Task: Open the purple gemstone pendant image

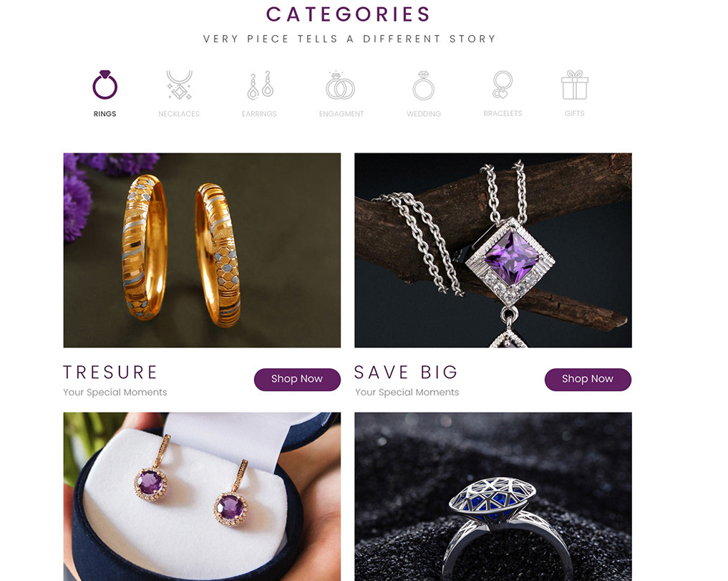Action: tap(493, 250)
